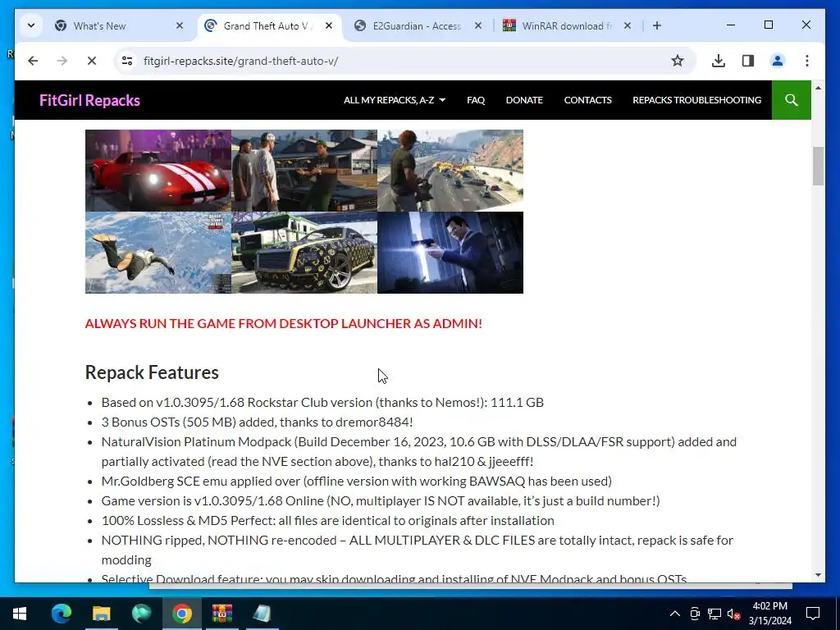Open the highway explosion screenshot
Image resolution: width=840 pixels, height=630 pixels.
(450, 171)
